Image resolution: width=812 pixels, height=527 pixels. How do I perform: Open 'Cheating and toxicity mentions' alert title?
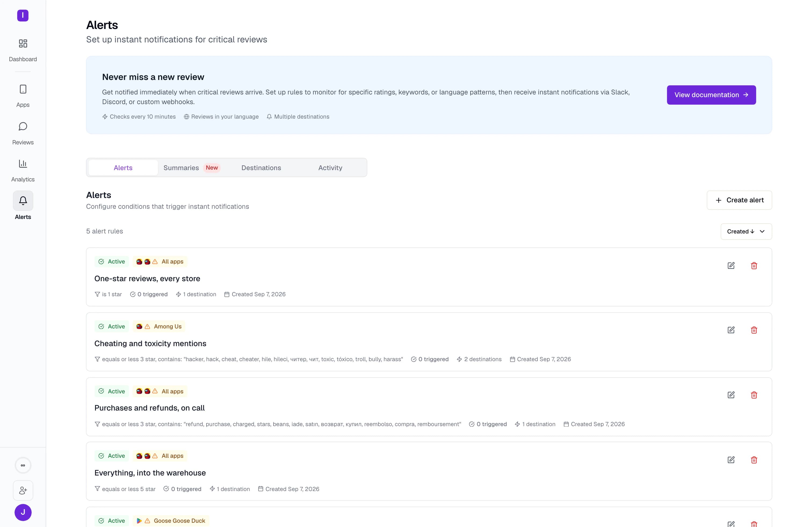pos(150,343)
